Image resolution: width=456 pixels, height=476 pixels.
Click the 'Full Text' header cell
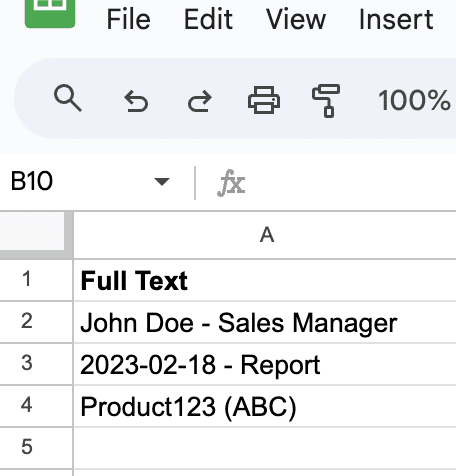point(265,280)
